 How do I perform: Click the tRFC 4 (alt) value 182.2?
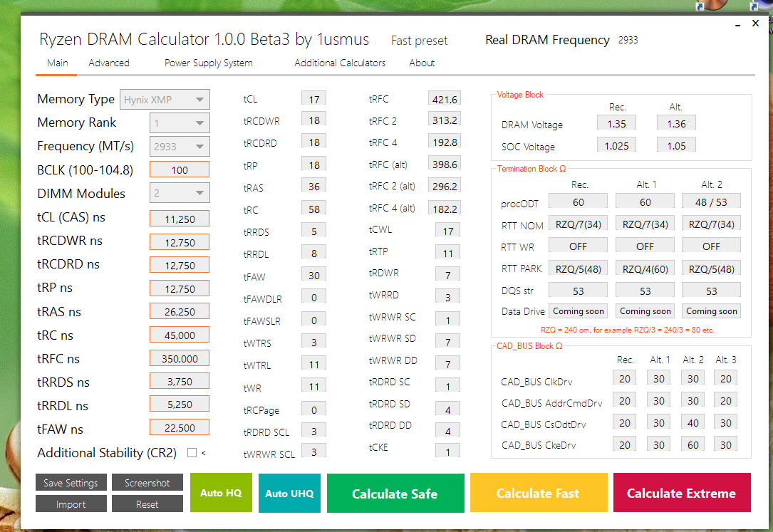pos(445,209)
